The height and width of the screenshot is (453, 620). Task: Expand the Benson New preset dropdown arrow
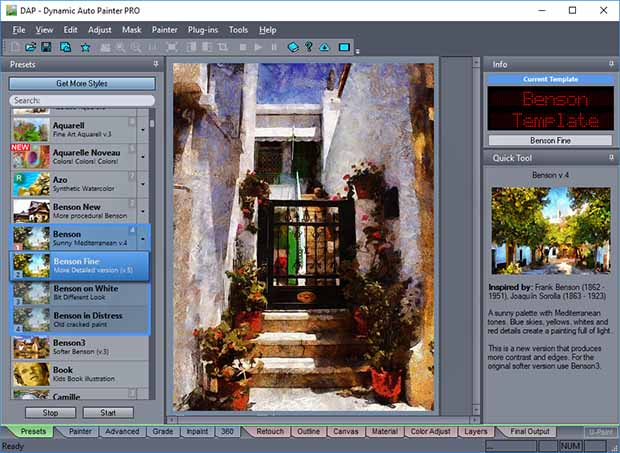tap(143, 211)
